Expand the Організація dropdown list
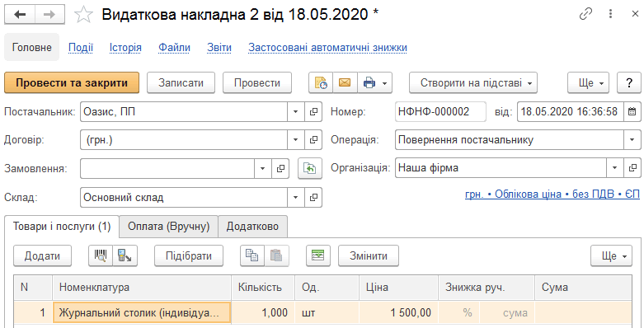 614,168
